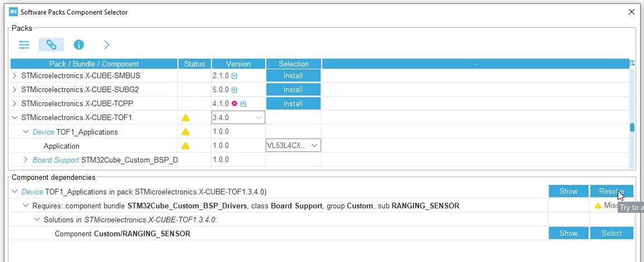Click red error icon beside X-CUBE-TCPP version
This screenshot has width=644, height=262.
(234, 104)
